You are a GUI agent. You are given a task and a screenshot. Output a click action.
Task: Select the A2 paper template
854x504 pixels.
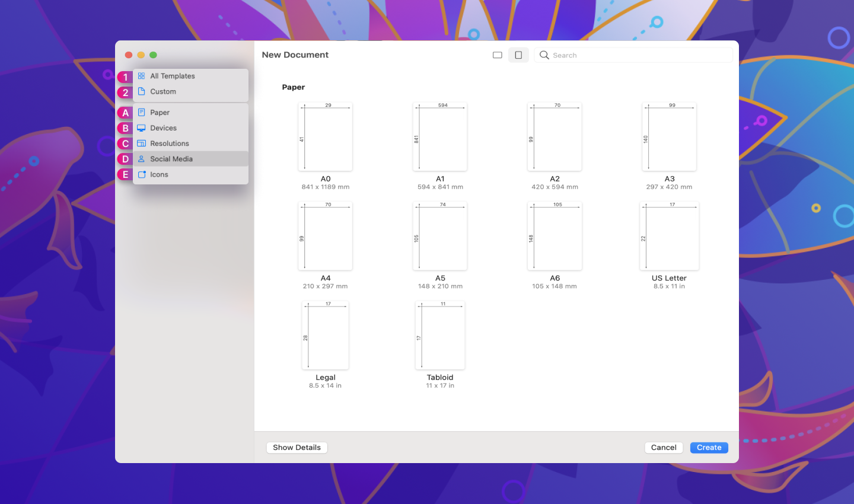[x=555, y=146]
